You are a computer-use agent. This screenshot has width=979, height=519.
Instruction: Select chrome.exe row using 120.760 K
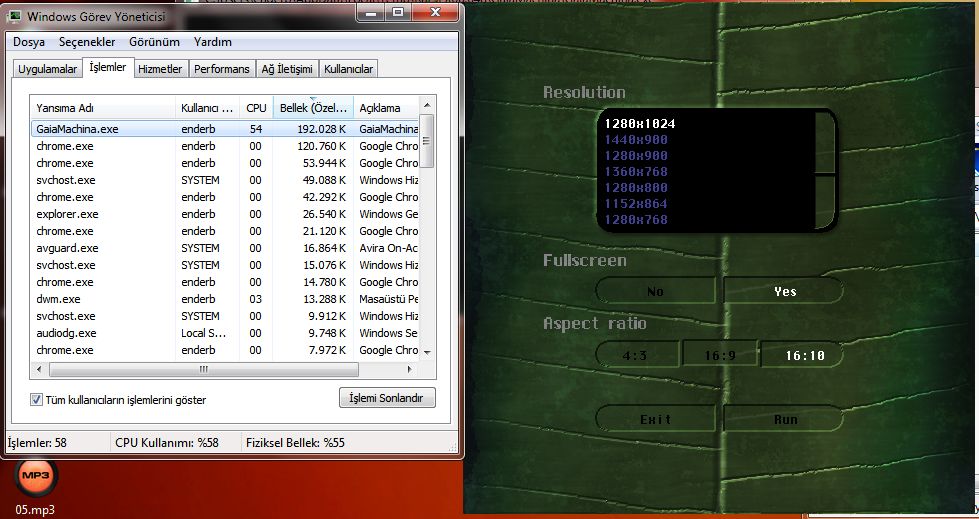pos(225,146)
